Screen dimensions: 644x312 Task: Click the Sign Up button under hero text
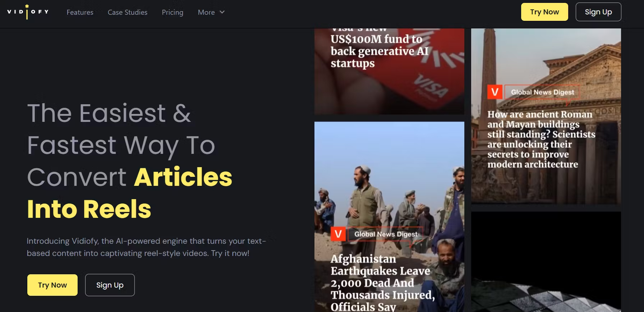110,285
